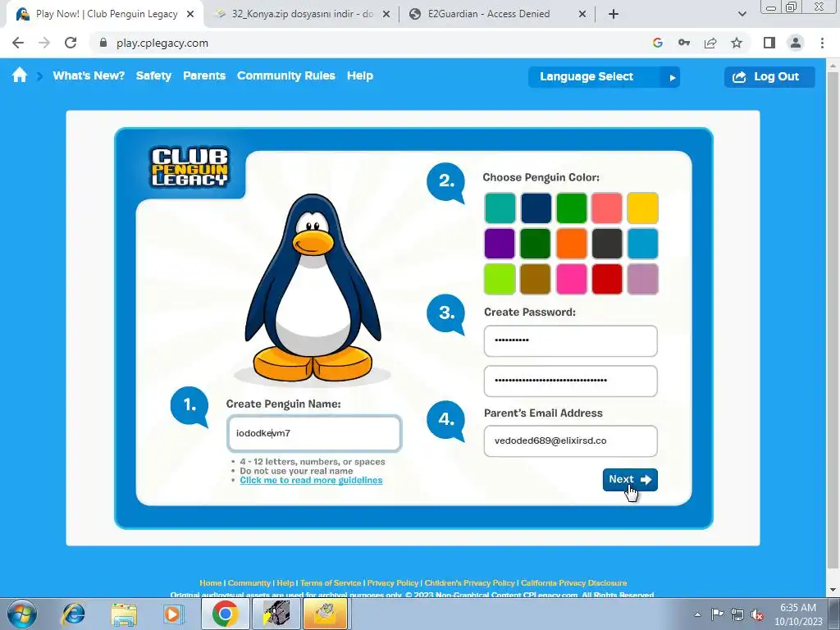Viewport: 840px width, 630px height.
Task: Click the confirm password field
Action: pyautogui.click(x=571, y=381)
